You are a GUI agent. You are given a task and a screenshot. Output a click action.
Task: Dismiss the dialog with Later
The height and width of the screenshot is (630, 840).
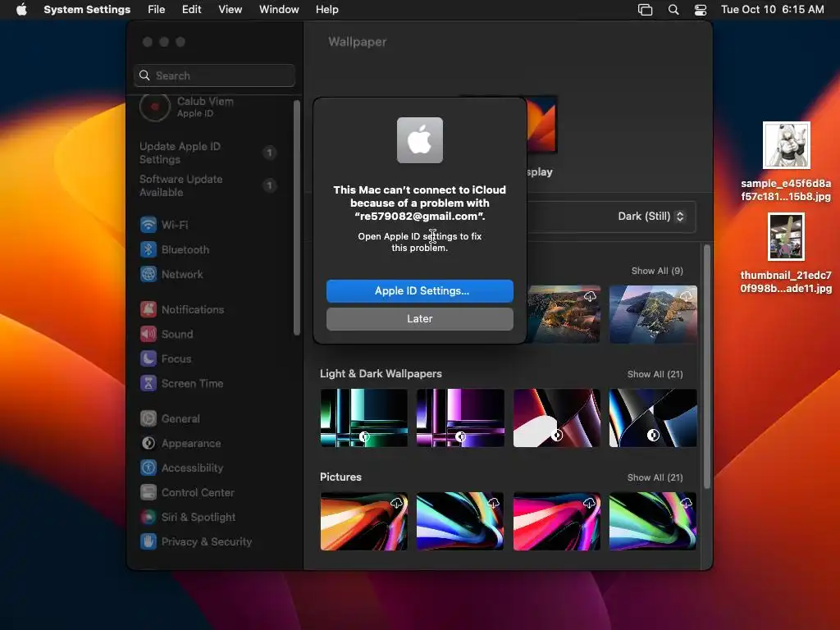(419, 319)
